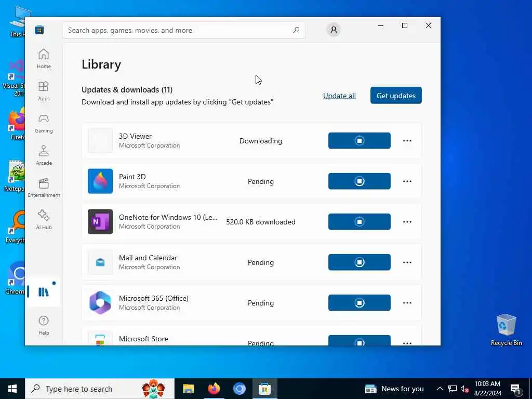Stop the pending Mail and Calendar update

point(360,262)
